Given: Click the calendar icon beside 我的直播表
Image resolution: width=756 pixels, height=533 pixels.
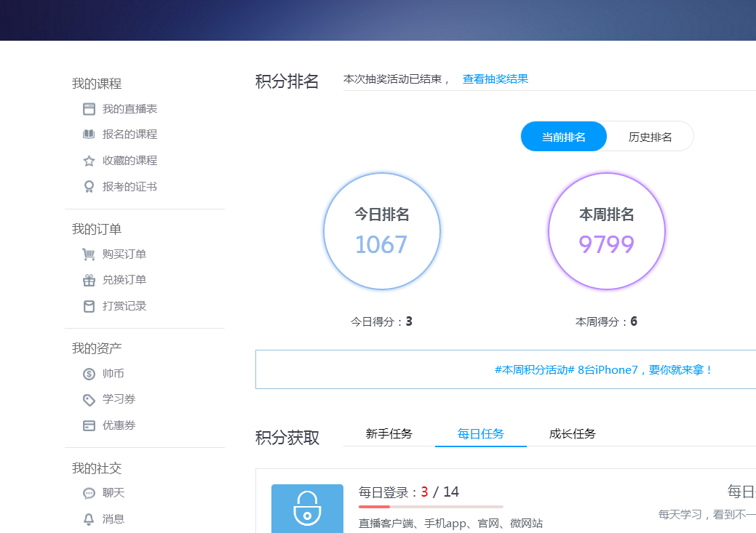Looking at the screenshot, I should [x=89, y=109].
